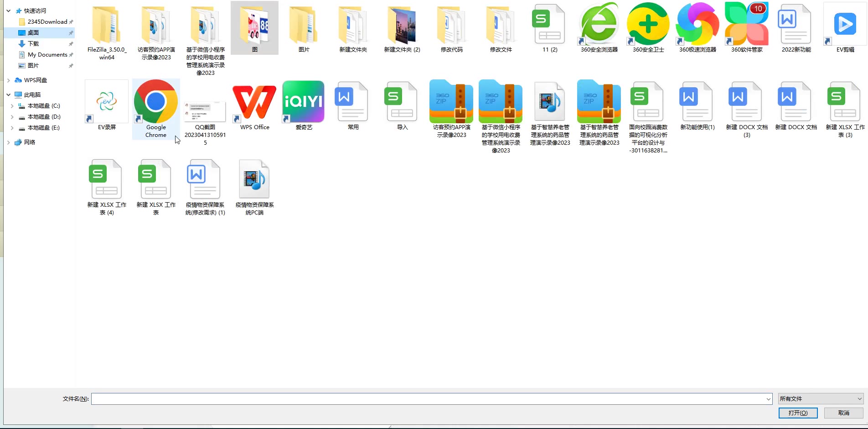Select 网络 in the sidebar
Screen dimensions: 868x429
coord(30,142)
